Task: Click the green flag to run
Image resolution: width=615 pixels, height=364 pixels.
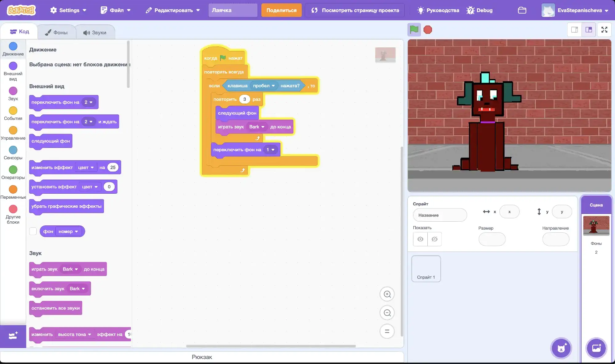Action: [x=414, y=30]
